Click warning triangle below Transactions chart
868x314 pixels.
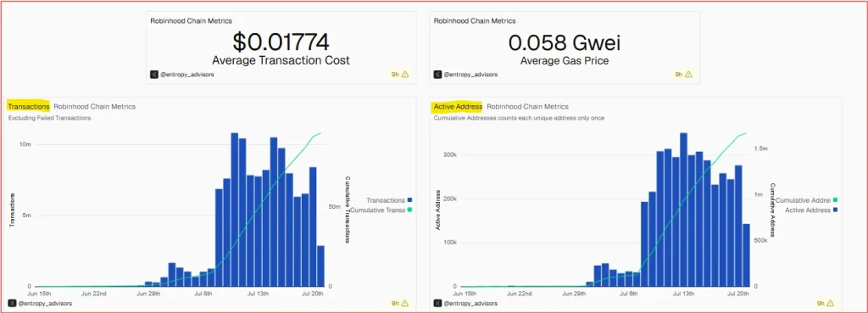pyautogui.click(x=404, y=304)
